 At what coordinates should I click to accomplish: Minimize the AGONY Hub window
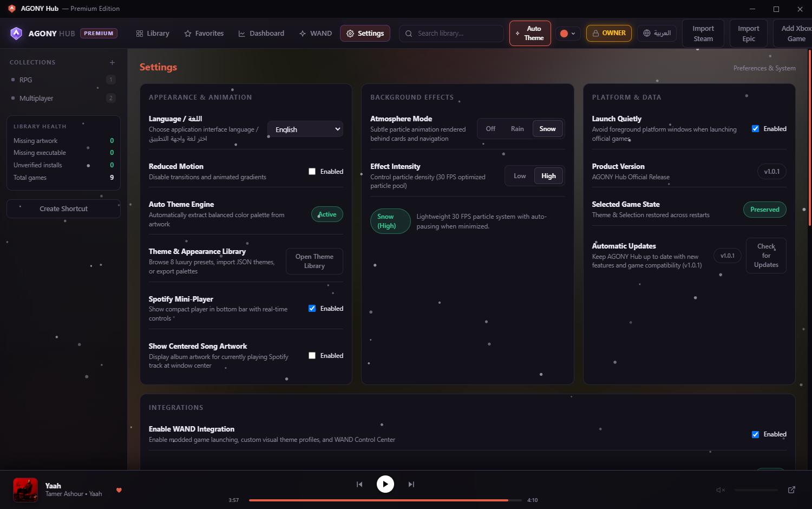752,9
